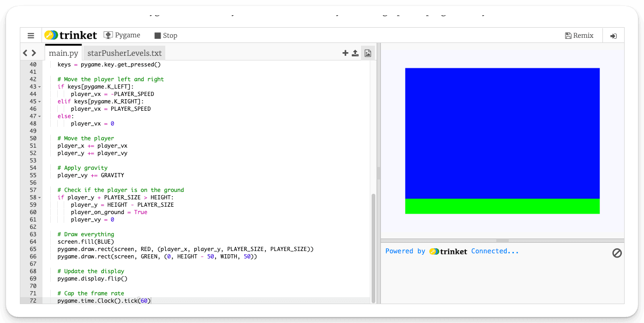Go to previous file tab arrow
Image resolution: width=644 pixels, height=323 pixels.
pyautogui.click(x=25, y=53)
